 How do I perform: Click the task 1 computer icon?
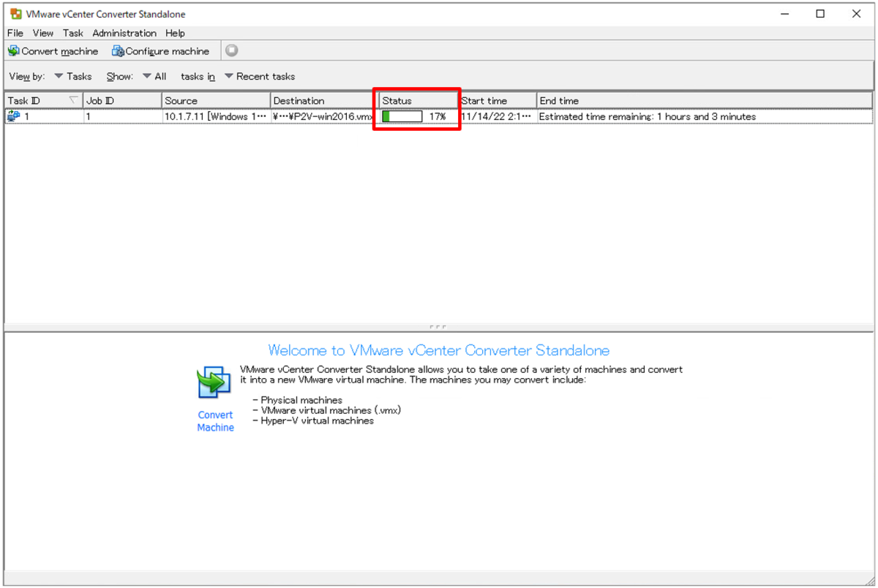click(x=14, y=116)
